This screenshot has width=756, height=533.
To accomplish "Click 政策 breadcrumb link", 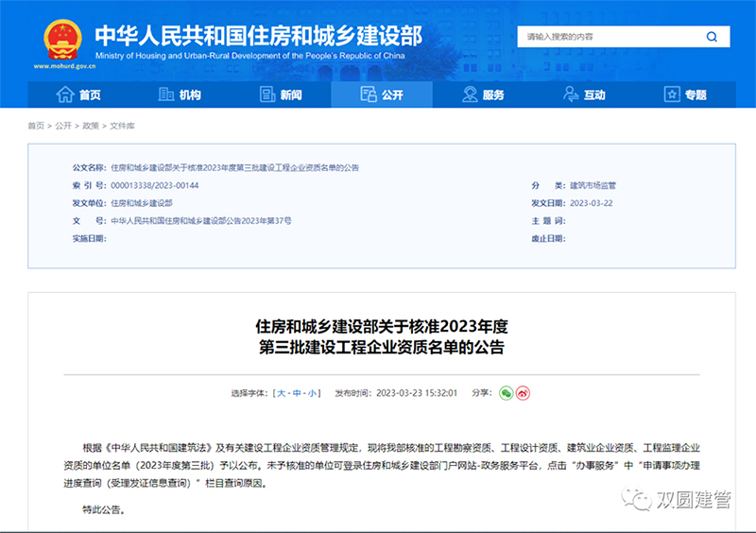I will [91, 126].
